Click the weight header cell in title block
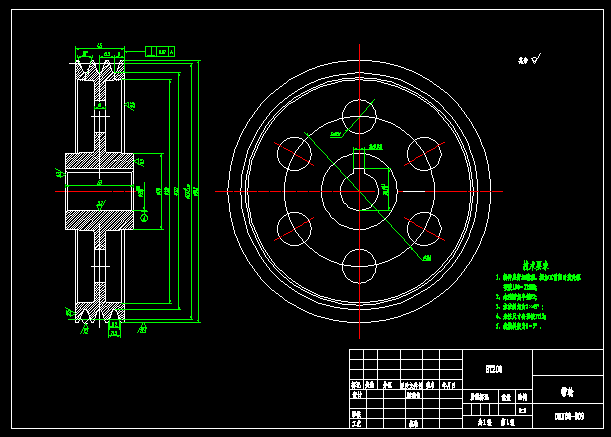Screen dimensions: 611x437 click(506, 397)
